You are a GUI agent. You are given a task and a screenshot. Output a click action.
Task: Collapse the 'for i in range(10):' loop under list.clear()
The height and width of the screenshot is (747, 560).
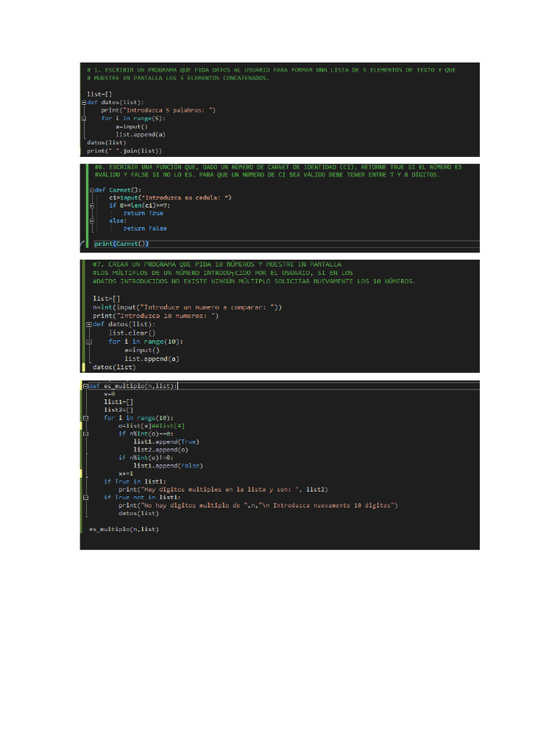click(x=89, y=341)
